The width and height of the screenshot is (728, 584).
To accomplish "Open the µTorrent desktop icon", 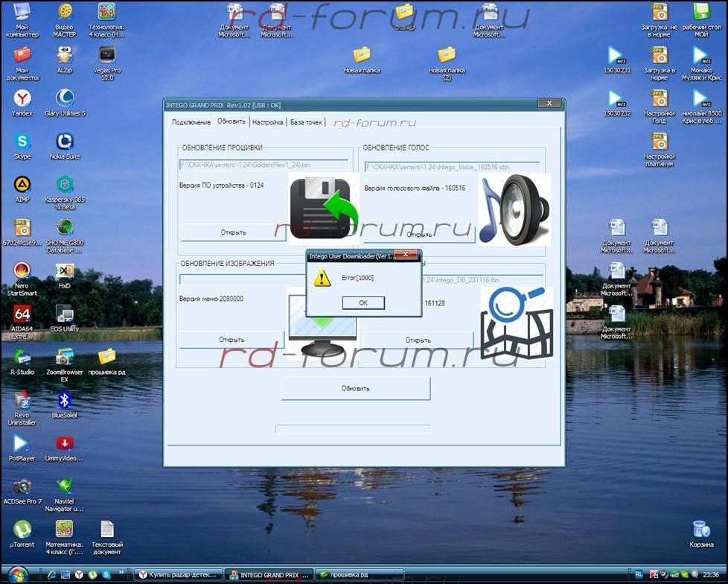I will [22, 530].
